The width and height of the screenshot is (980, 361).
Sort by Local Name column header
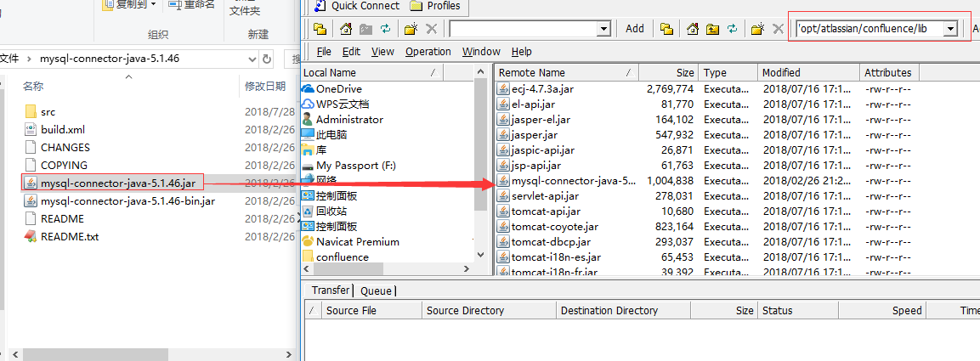pos(372,72)
